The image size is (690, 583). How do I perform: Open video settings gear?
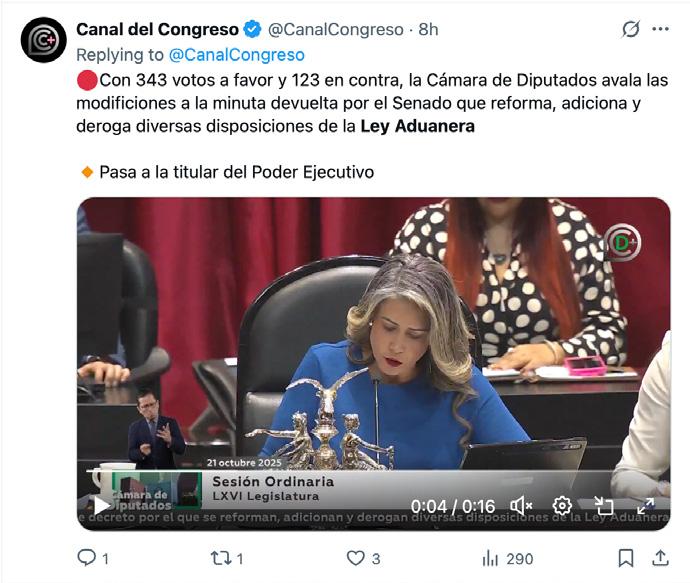pos(562,506)
